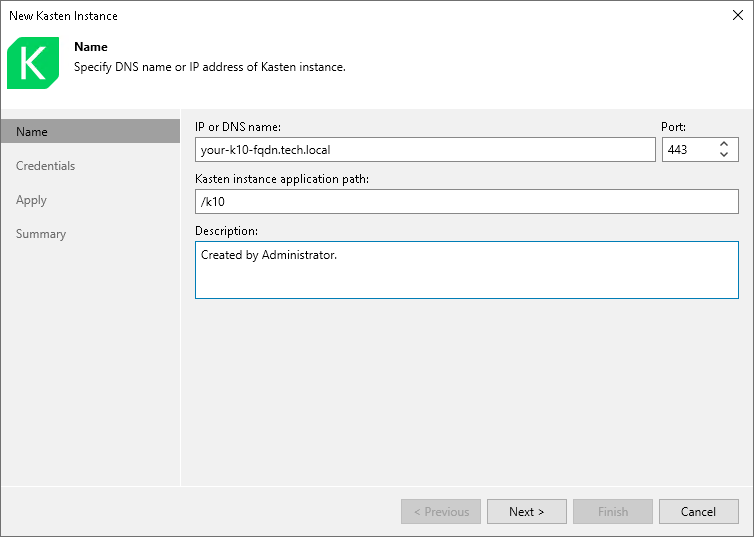Jump to the Summary wizard step
This screenshot has height=537, width=754.
41,234
